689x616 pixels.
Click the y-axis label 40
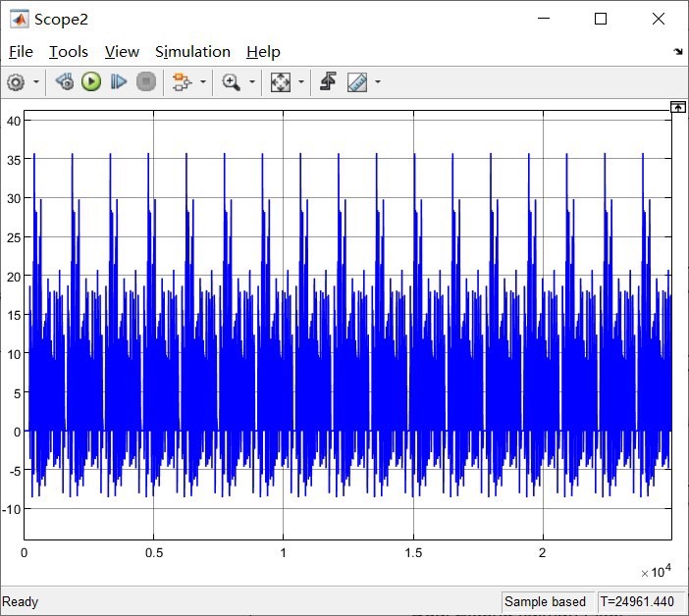point(14,121)
